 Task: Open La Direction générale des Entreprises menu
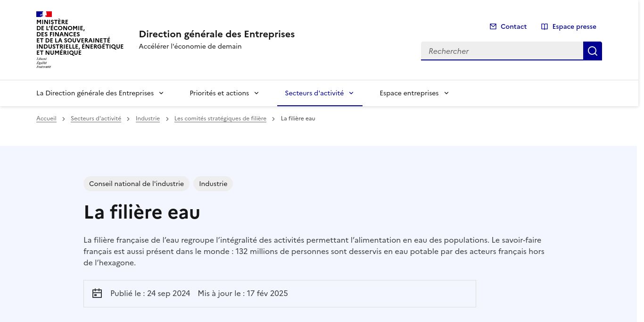pos(161,93)
